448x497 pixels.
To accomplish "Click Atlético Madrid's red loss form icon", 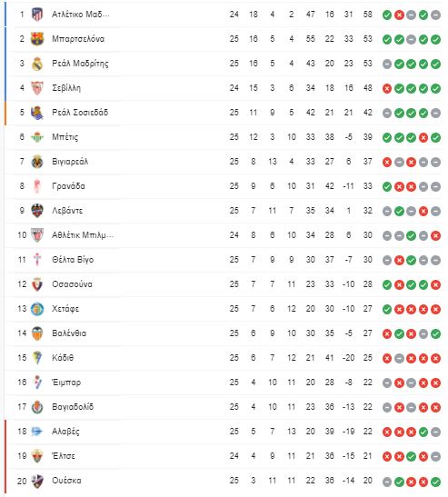I will point(399,15).
